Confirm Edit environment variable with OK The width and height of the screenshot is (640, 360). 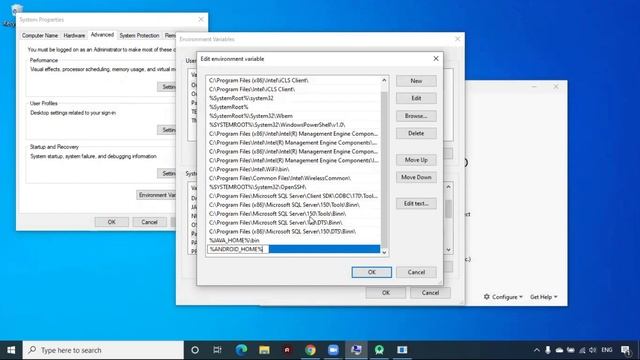[x=371, y=272]
